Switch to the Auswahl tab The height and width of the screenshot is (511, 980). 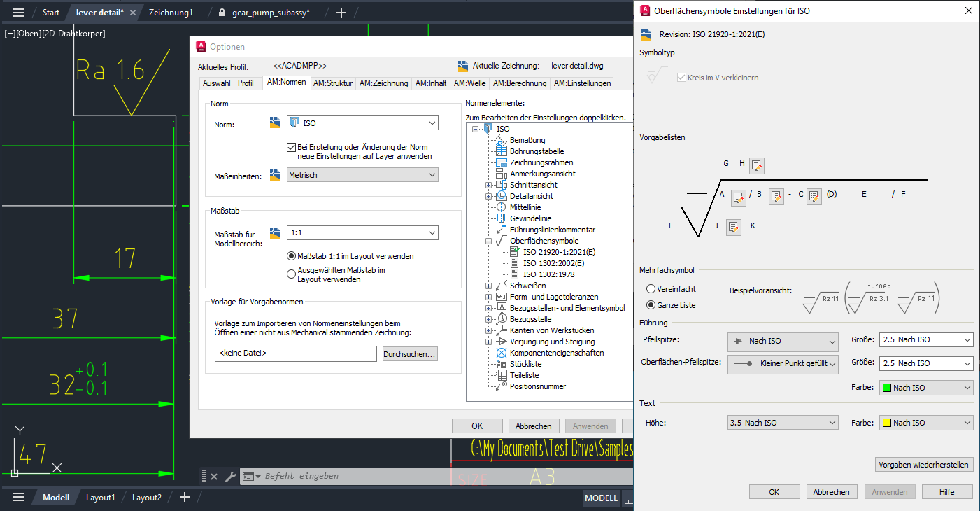(216, 83)
